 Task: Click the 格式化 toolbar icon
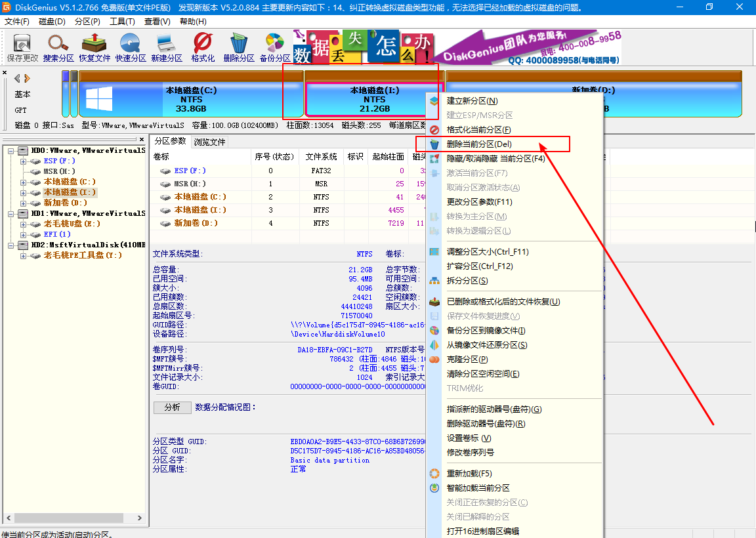click(x=203, y=48)
